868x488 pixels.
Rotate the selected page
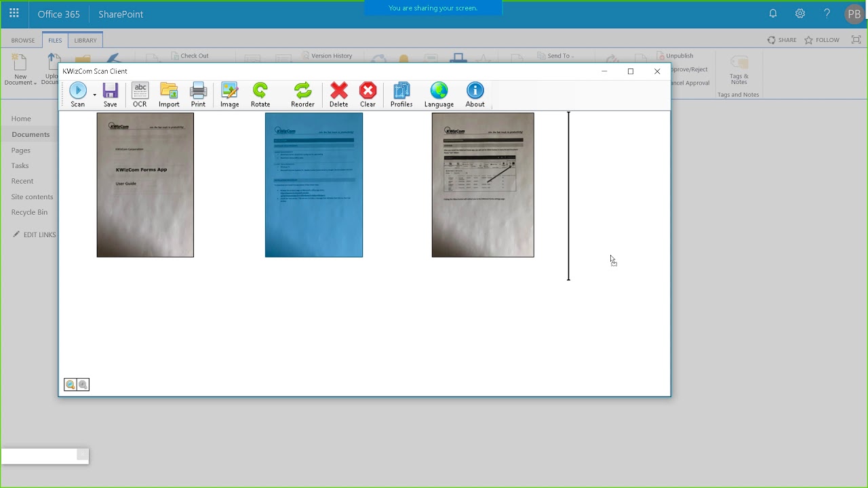coord(260,95)
